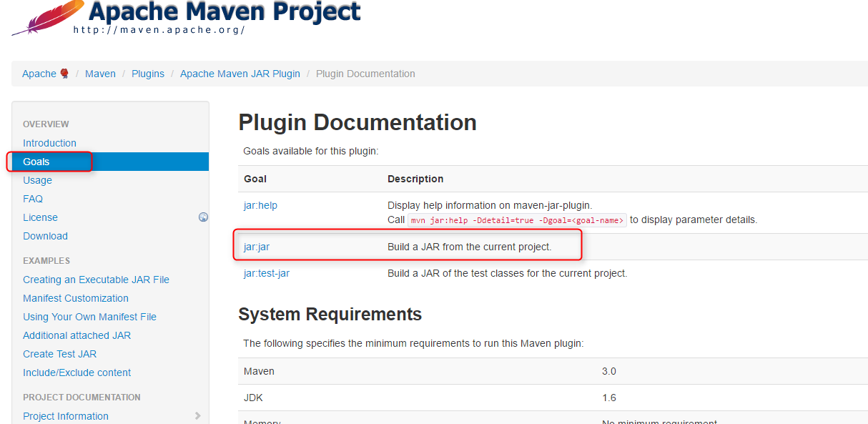Click the external link icon beside License

pos(203,217)
